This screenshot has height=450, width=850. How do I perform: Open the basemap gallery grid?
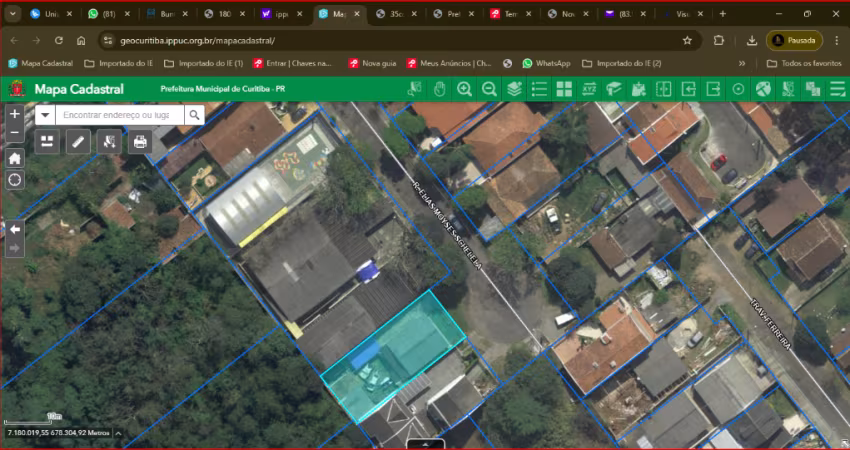(564, 89)
